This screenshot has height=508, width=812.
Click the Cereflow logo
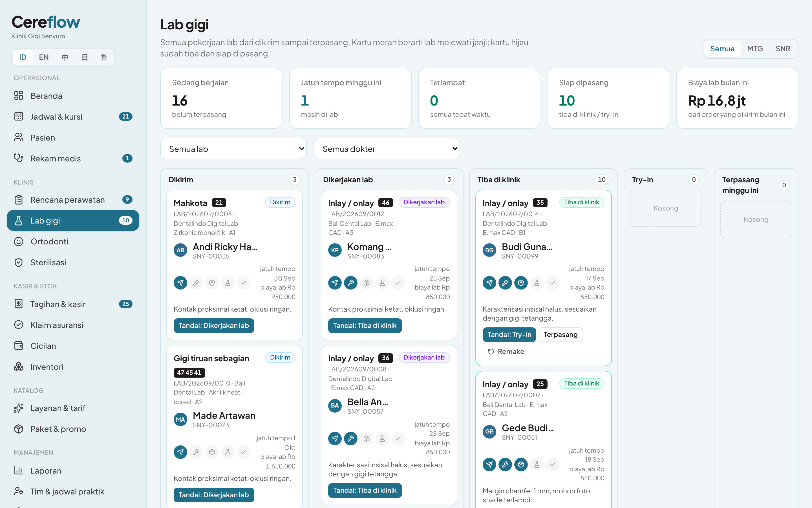coord(46,22)
